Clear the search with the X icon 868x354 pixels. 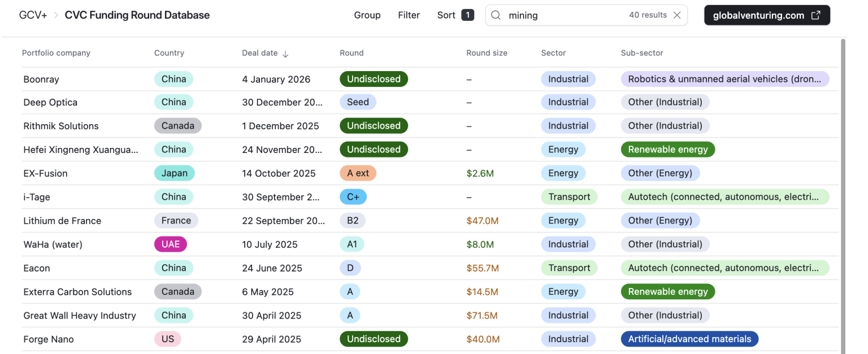pos(677,15)
